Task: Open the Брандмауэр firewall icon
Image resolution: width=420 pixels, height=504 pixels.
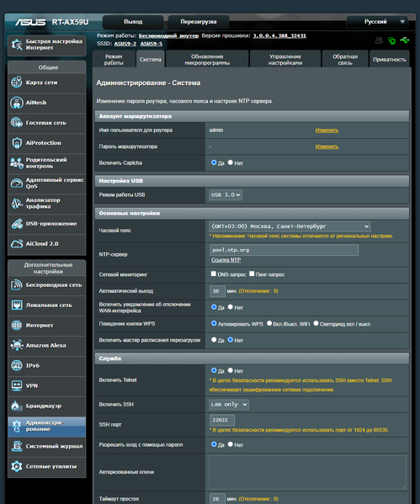Action: click(16, 406)
